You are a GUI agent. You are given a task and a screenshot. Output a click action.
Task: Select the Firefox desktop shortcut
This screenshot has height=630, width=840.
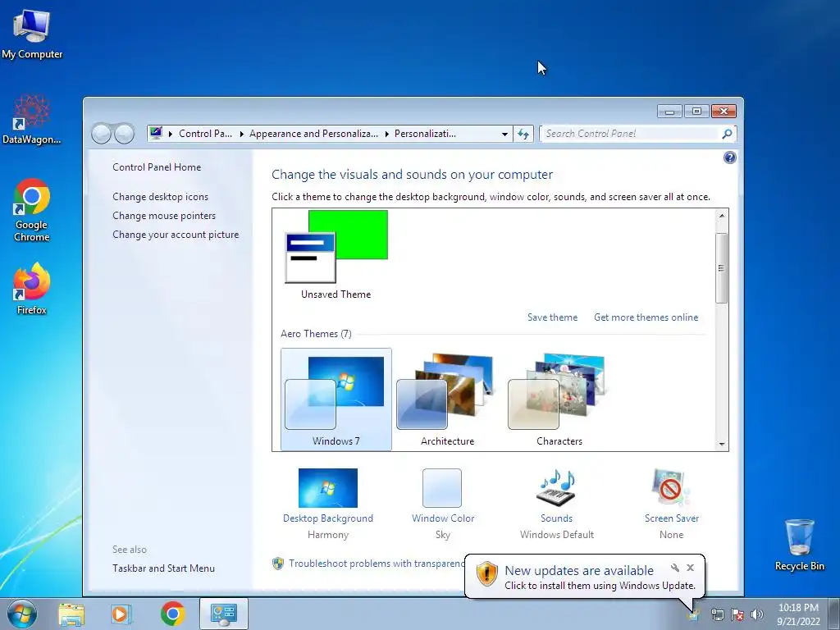click(32, 288)
